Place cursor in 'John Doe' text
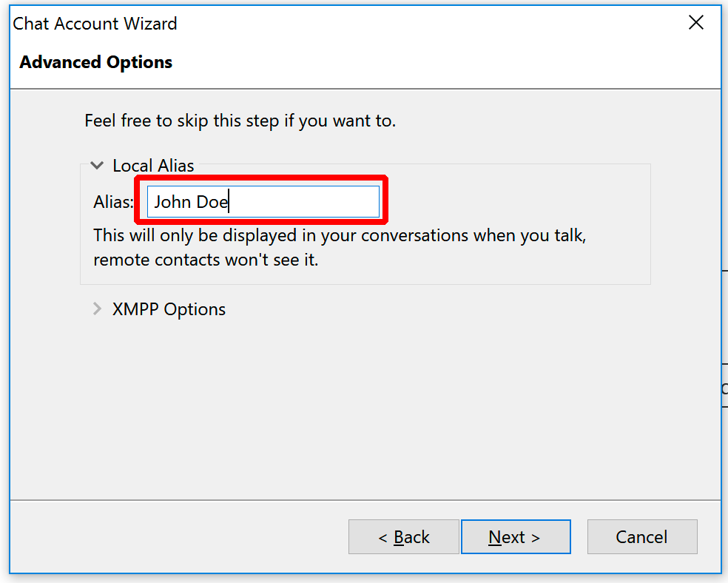Screen dimensions: 728x583 pos(191,202)
